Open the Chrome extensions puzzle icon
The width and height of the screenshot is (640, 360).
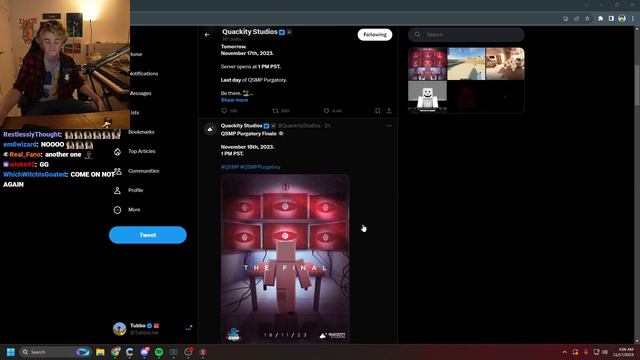point(600,18)
